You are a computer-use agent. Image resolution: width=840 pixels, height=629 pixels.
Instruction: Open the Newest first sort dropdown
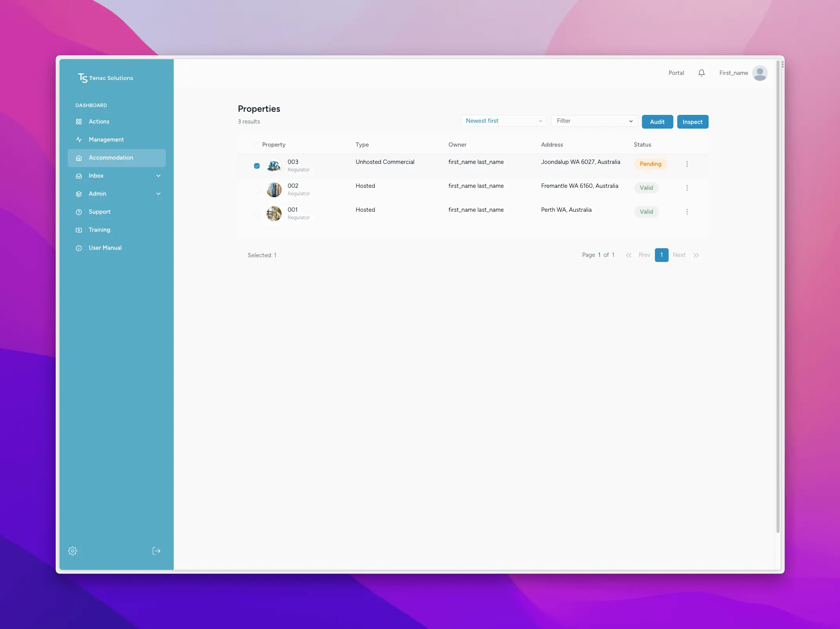tap(503, 121)
